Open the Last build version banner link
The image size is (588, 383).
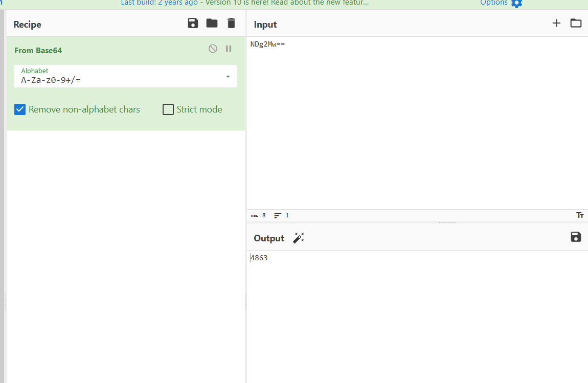244,3
